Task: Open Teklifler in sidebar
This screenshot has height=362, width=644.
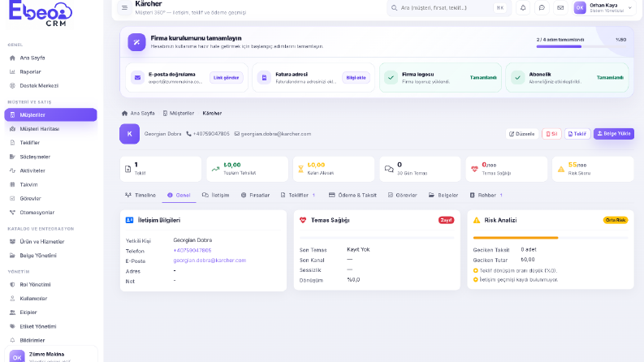Action: (x=50, y=143)
